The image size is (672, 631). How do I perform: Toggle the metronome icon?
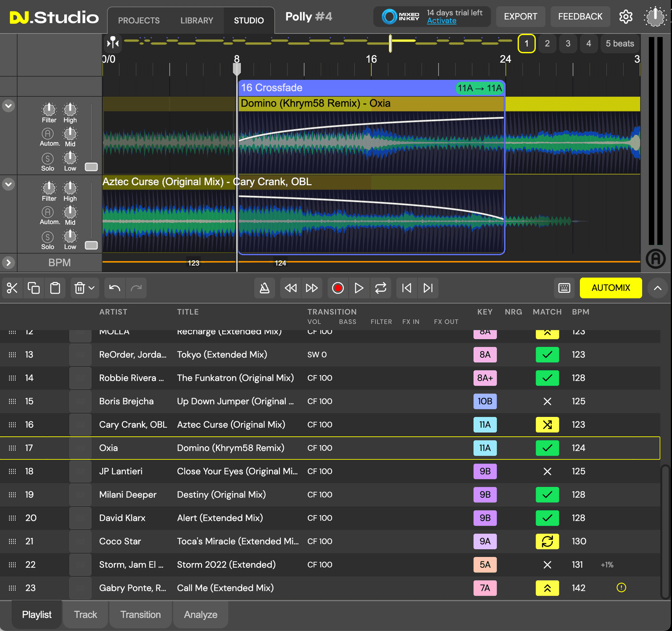[265, 288]
